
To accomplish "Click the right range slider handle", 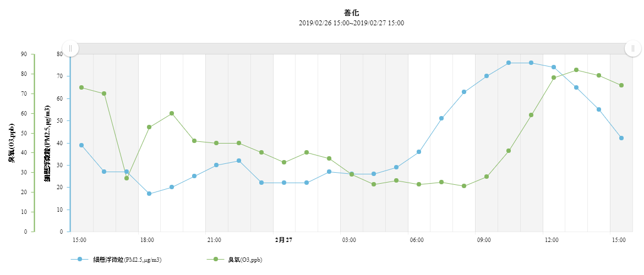I will [x=633, y=48].
